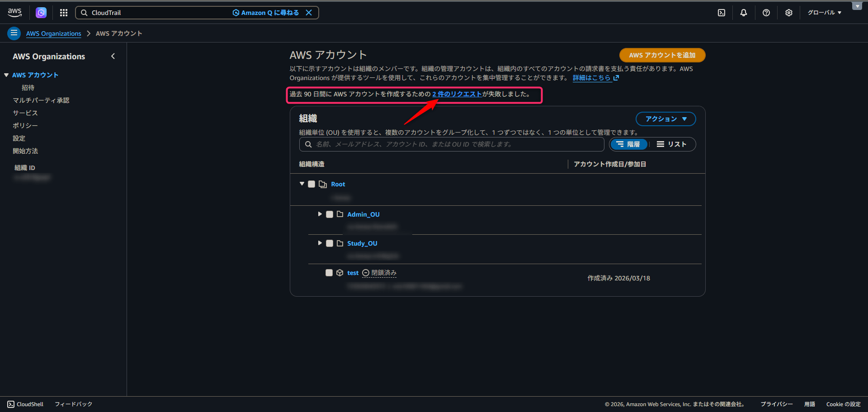Focus the account search input field
Screen dimensions: 868x412
pyautogui.click(x=452, y=144)
